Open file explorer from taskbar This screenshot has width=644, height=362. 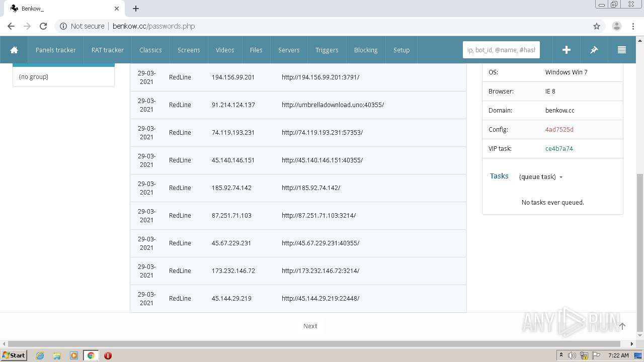[x=57, y=355]
